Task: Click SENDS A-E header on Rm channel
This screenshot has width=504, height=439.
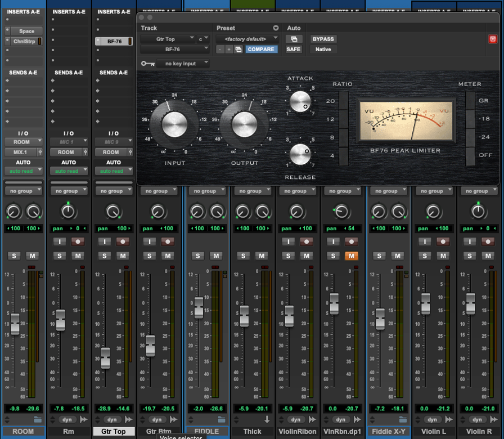Action: coord(69,73)
